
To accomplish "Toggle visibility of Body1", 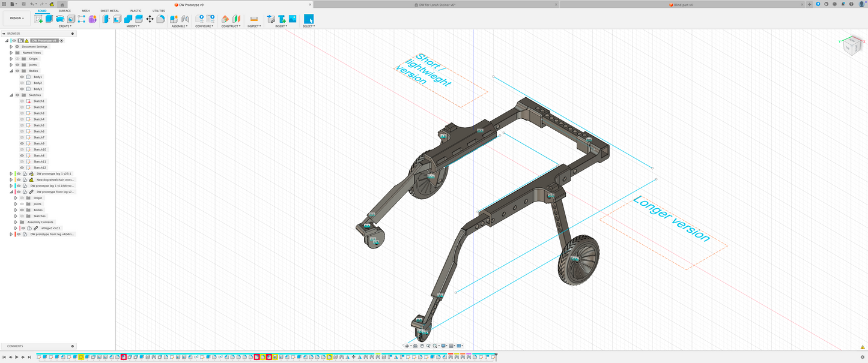I will (x=22, y=77).
